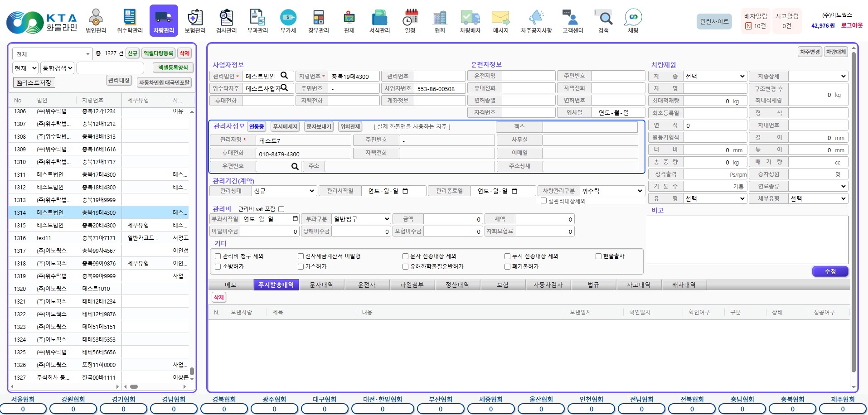Tick the 실관리대상제외 checkbox
Screen dimensions: 868x415
tap(543, 201)
